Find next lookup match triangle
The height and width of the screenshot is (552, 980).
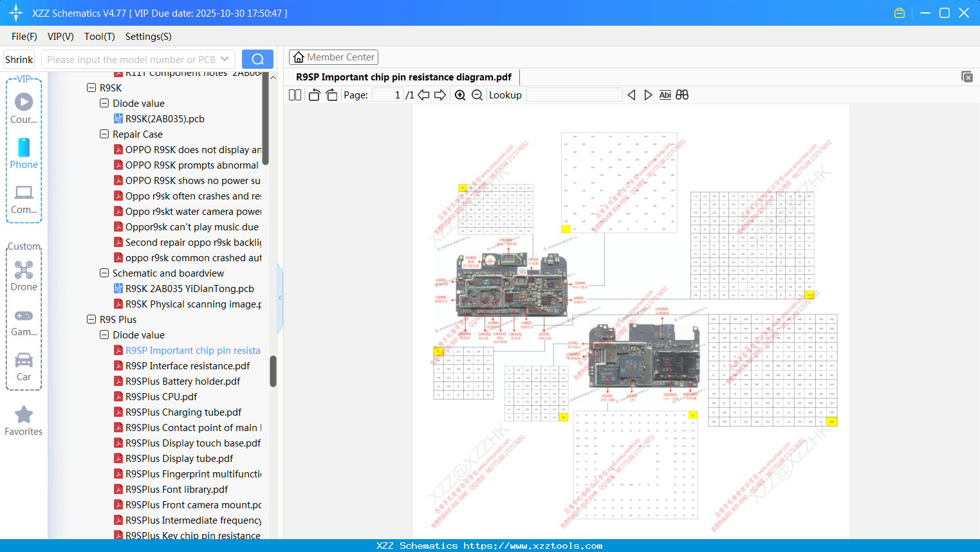(648, 95)
